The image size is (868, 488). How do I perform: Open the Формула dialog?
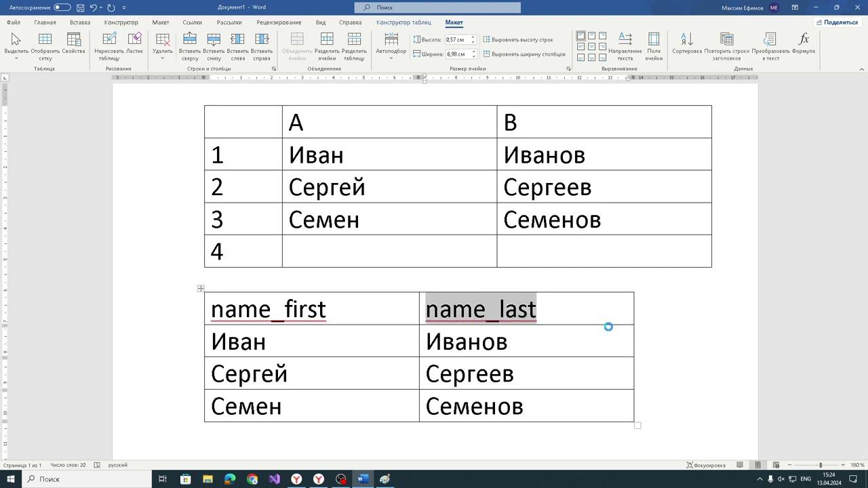pos(804,43)
